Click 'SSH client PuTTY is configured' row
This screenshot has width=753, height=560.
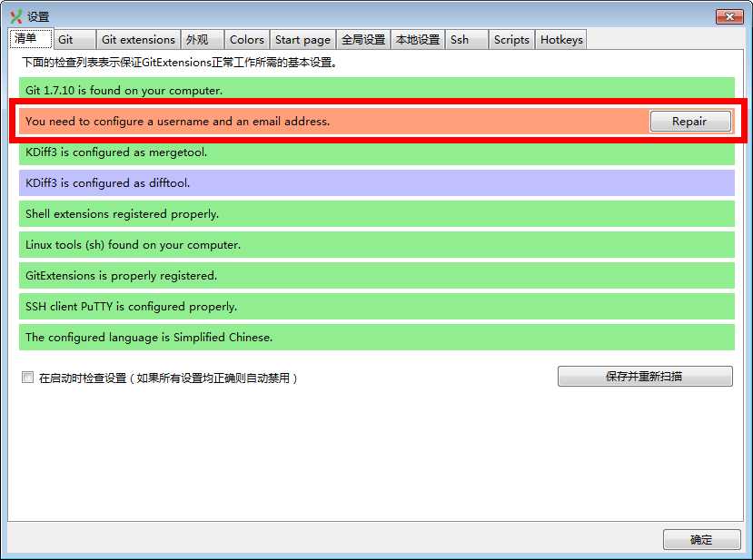click(376, 306)
